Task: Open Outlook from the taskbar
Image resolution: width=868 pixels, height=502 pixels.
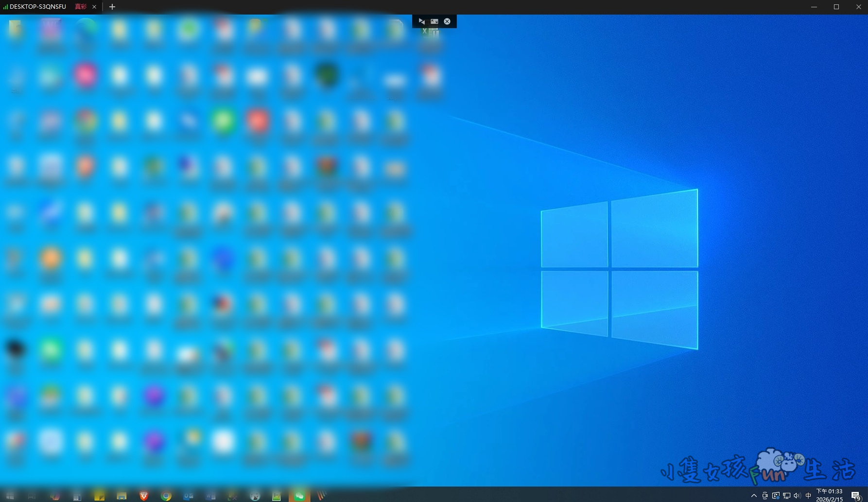Action: point(188,496)
